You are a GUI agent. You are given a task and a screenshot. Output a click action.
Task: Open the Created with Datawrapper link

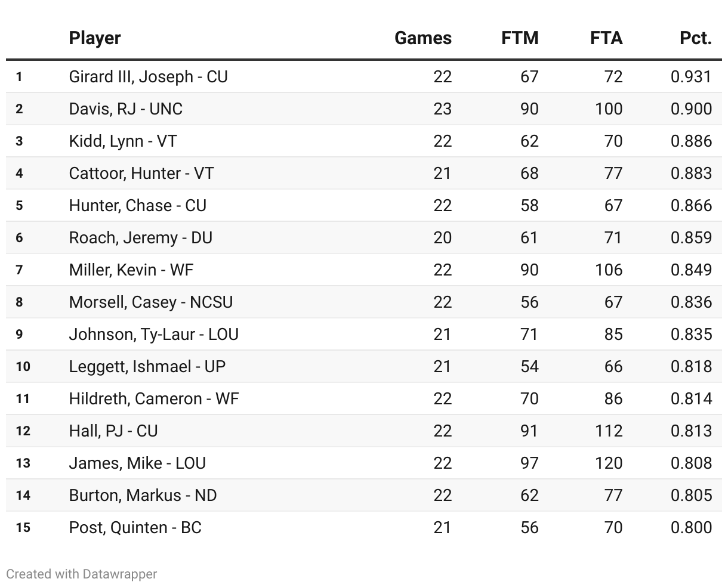pos(82,574)
